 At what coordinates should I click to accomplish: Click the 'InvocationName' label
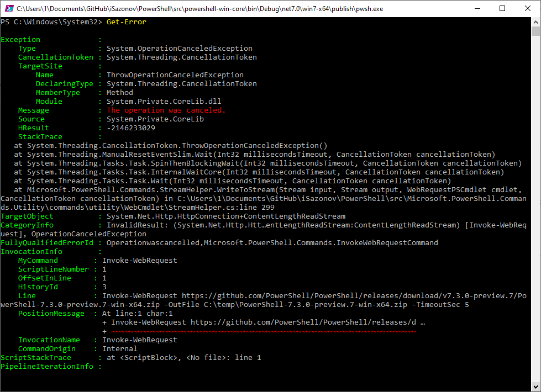(x=49, y=340)
